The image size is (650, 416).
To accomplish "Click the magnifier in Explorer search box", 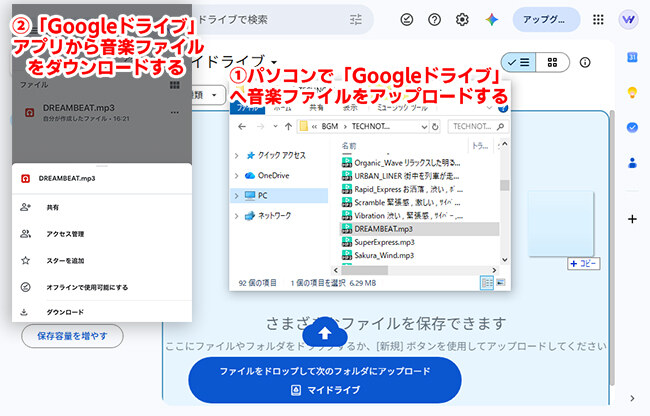I will tap(501, 126).
